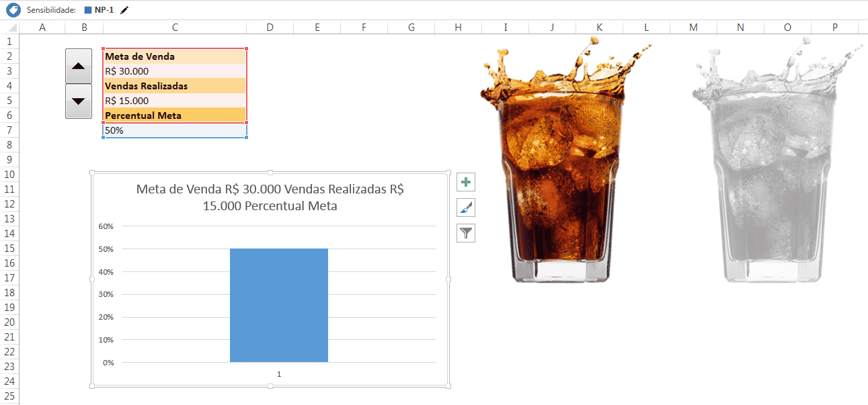
Task: Select row 14 header
Action: 9,234
